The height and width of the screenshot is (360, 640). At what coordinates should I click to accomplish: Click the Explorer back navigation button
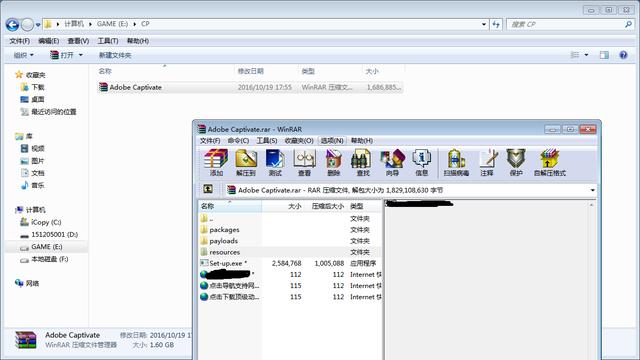tap(12, 25)
